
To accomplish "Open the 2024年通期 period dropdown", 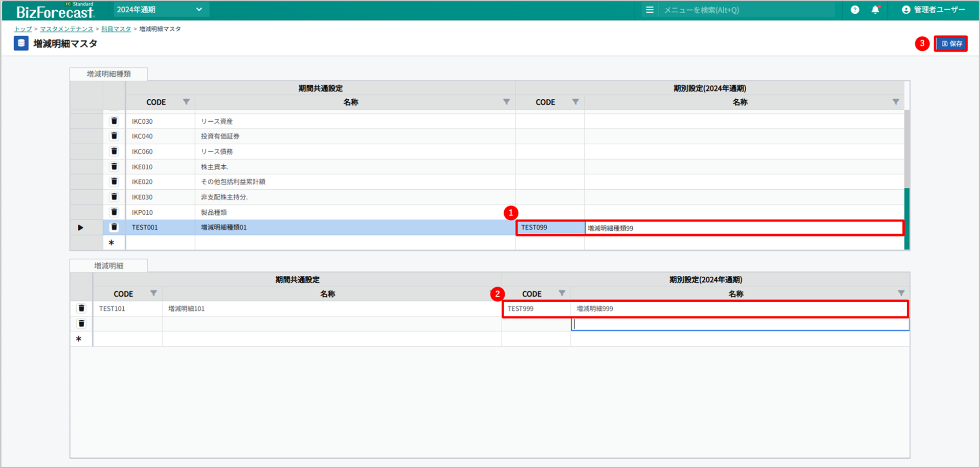I will click(160, 10).
